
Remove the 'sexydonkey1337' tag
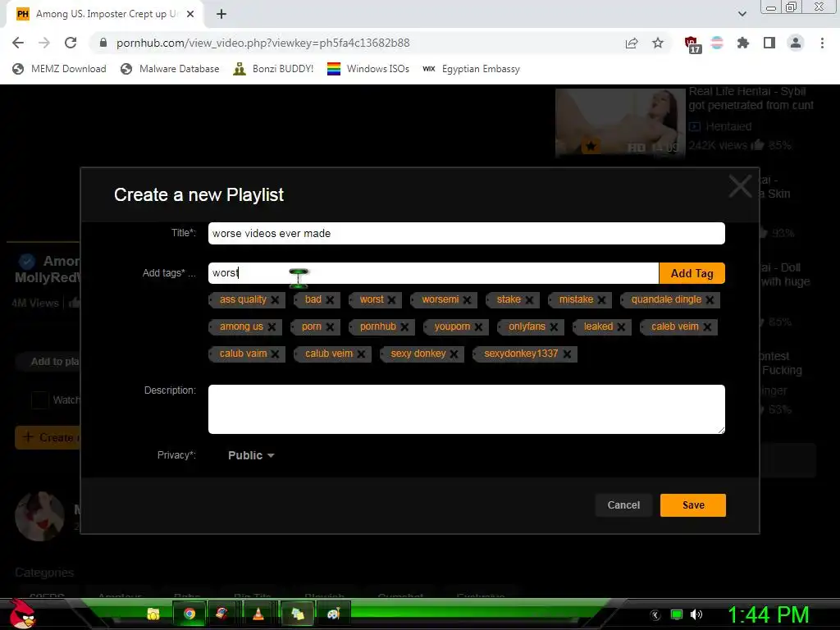coord(567,354)
